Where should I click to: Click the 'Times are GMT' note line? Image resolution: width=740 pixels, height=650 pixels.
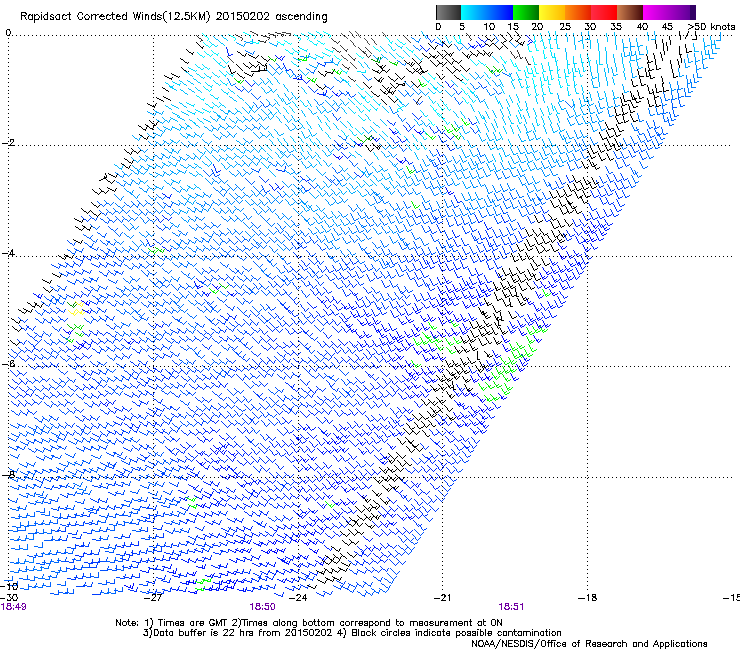[x=309, y=623]
